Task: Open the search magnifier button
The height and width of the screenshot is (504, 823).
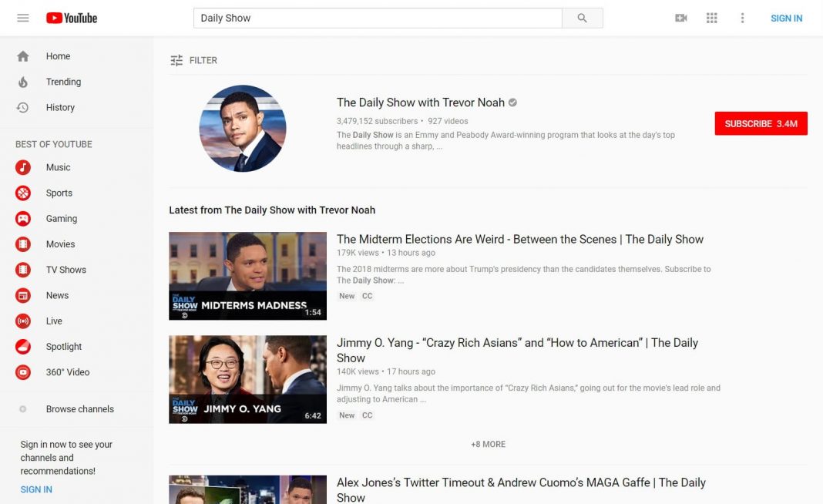Action: (x=583, y=17)
